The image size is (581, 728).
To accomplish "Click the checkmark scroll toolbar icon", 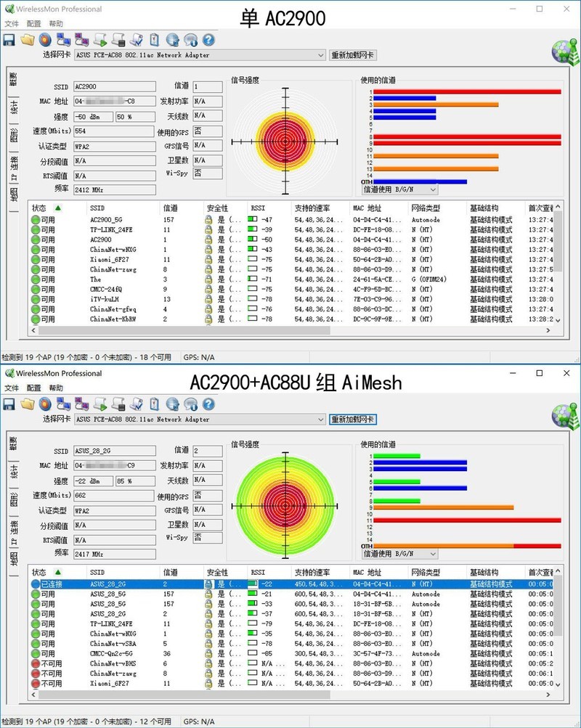I will point(135,40).
